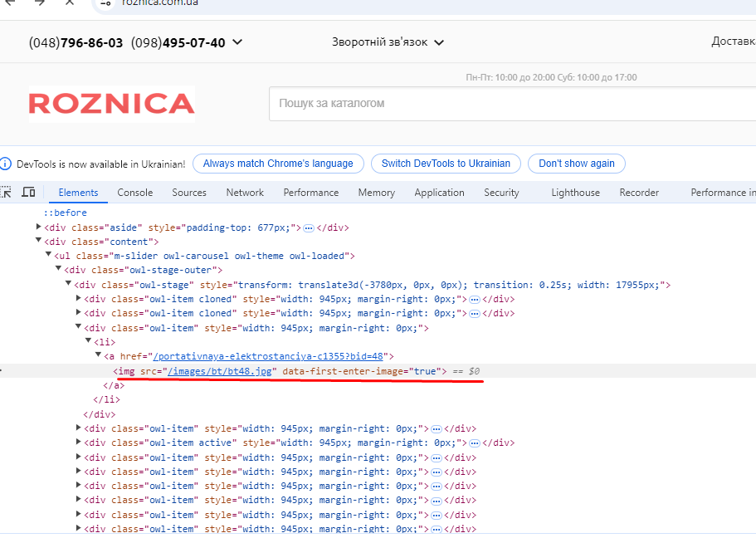Viewport: 756px width, 538px height.
Task: Click the DevTools info icon in notification bar
Action: click(7, 164)
